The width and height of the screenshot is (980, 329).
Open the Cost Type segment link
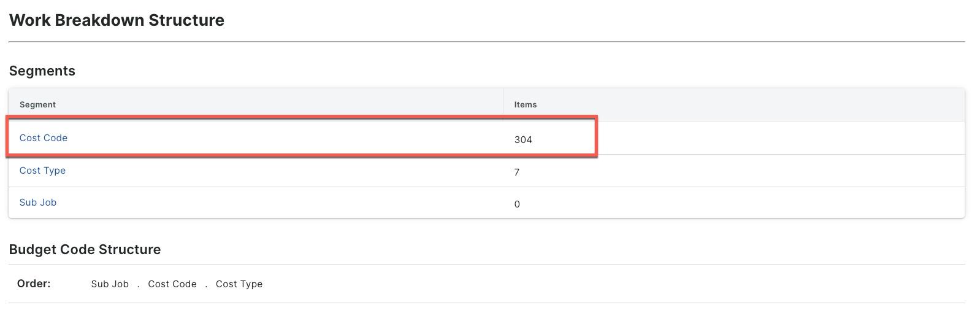(42, 171)
